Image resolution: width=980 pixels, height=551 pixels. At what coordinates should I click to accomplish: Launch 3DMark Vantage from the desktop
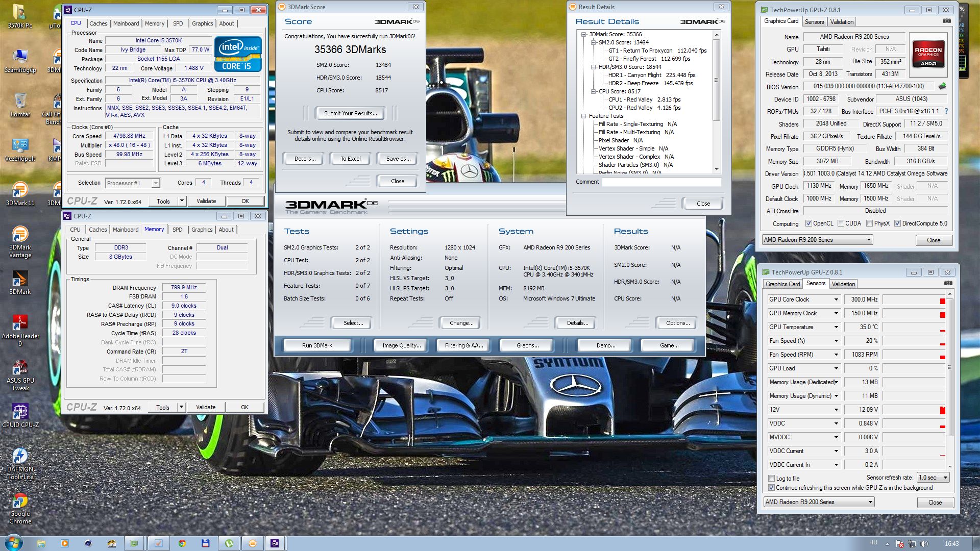tap(20, 242)
